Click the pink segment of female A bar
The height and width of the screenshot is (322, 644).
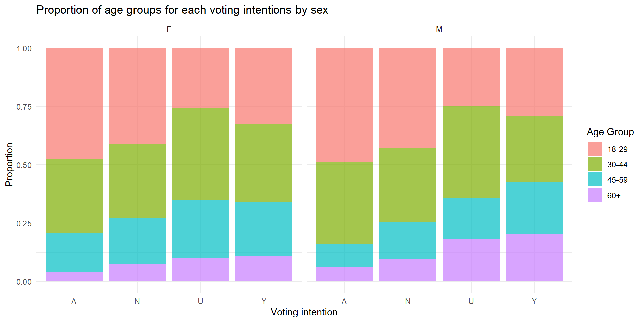74,103
